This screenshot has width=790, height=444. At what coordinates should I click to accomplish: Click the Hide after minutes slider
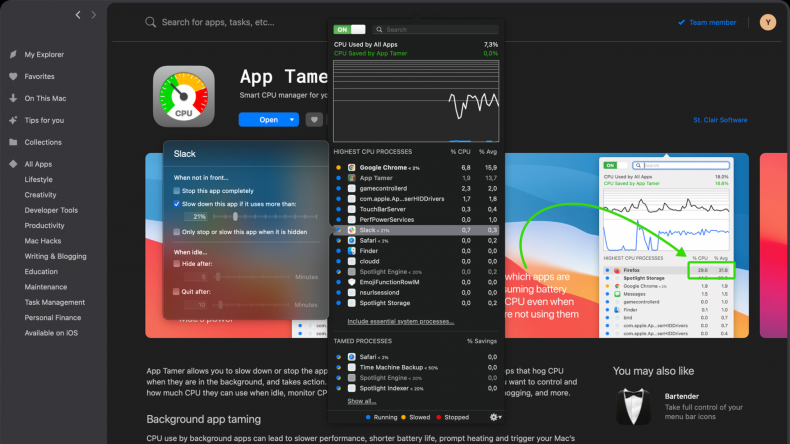click(252, 277)
